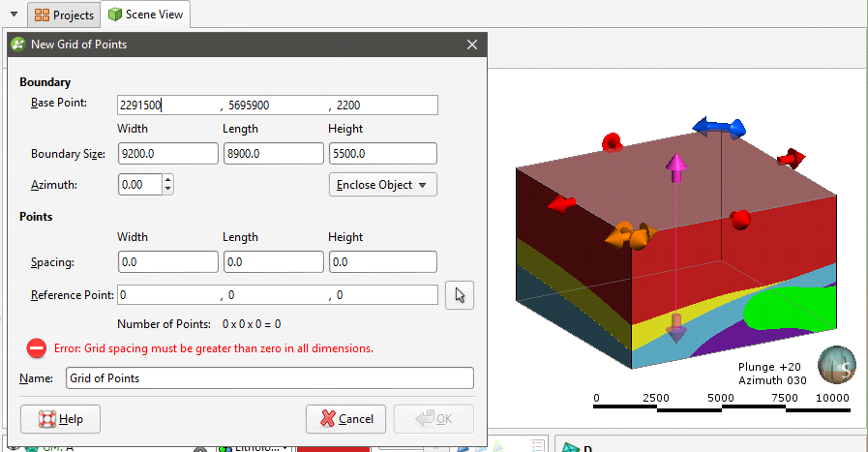Expand the tab list dropdown arrow

pos(14,15)
